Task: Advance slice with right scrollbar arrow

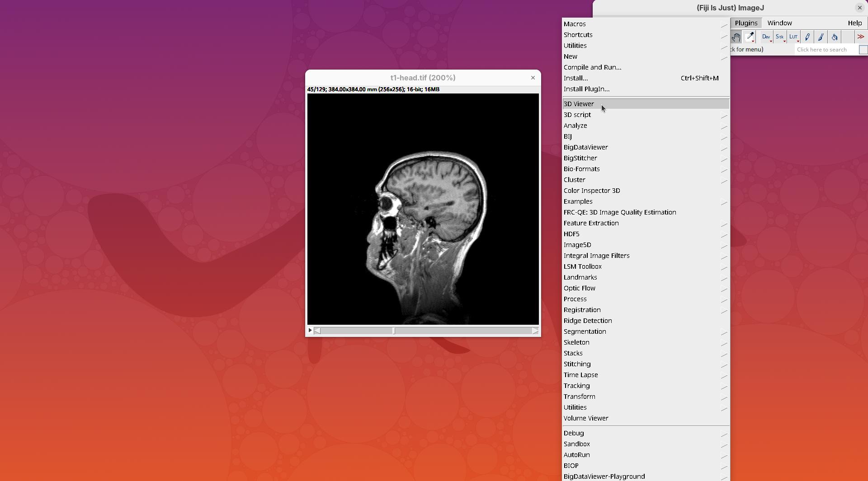Action: [535, 331]
